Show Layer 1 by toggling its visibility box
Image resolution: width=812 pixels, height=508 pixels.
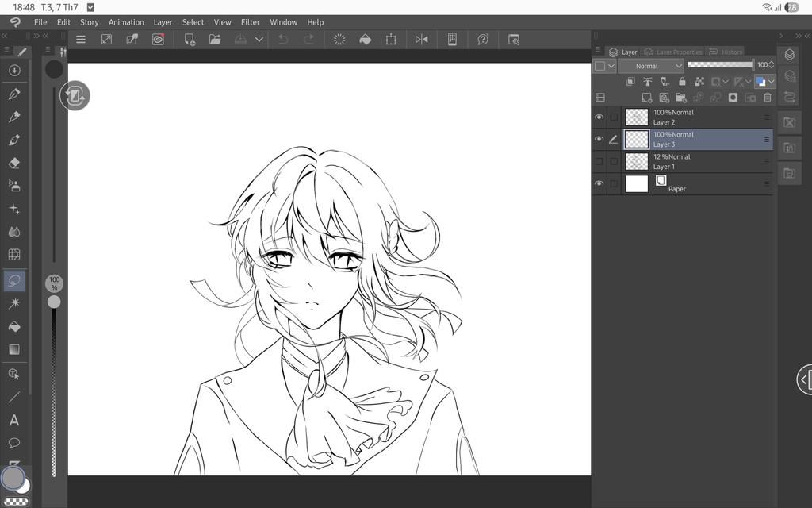[599, 162]
